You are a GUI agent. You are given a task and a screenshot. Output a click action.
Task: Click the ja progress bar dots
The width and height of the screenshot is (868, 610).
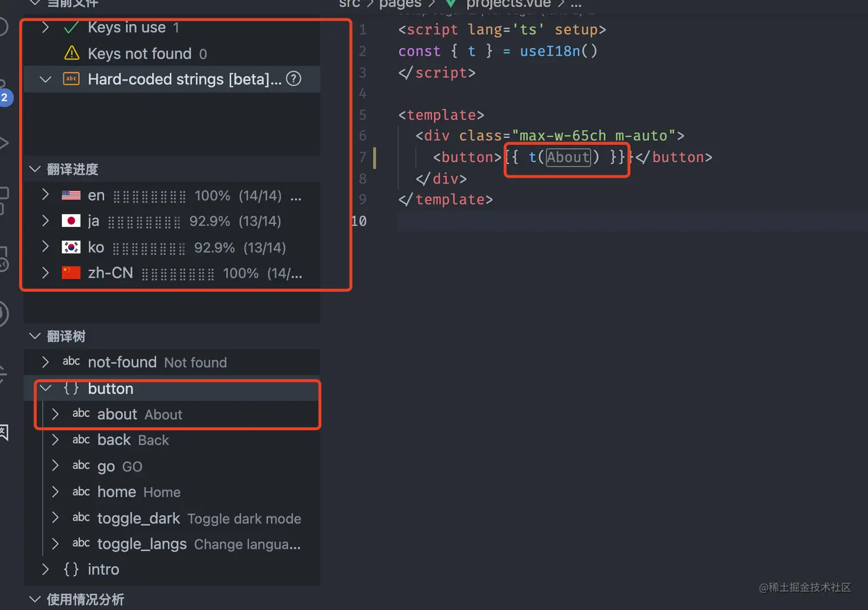coord(144,222)
